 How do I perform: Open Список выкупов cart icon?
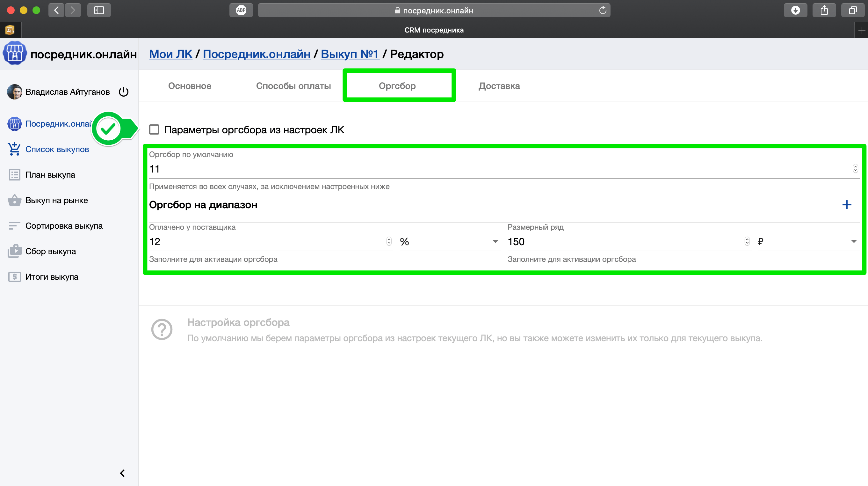coord(14,149)
